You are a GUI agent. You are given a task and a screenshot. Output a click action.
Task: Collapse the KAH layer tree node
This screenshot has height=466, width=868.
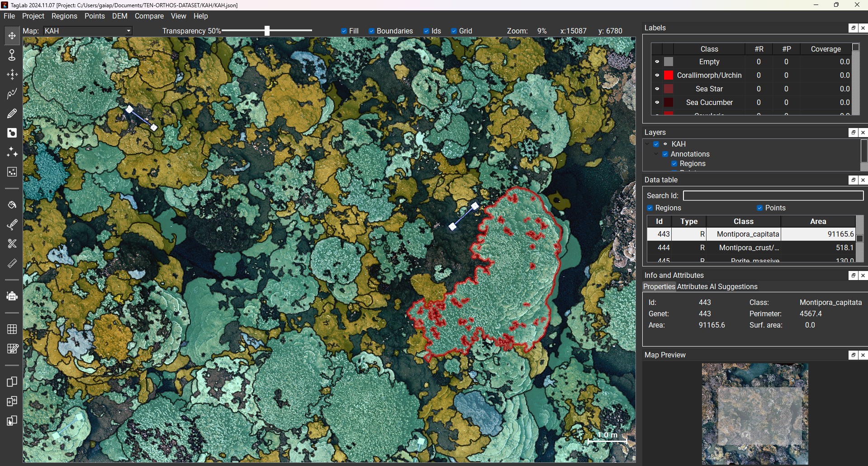click(x=648, y=144)
